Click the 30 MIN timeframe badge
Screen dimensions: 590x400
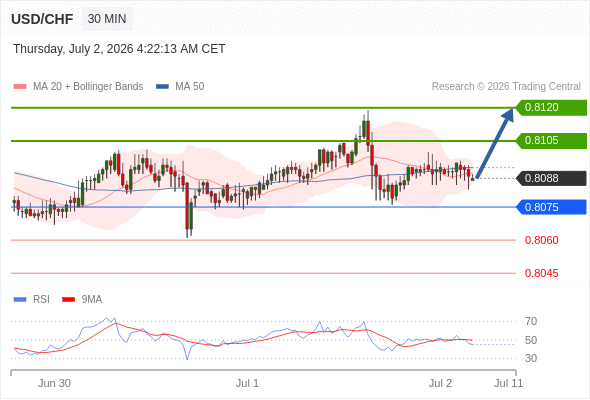point(107,19)
